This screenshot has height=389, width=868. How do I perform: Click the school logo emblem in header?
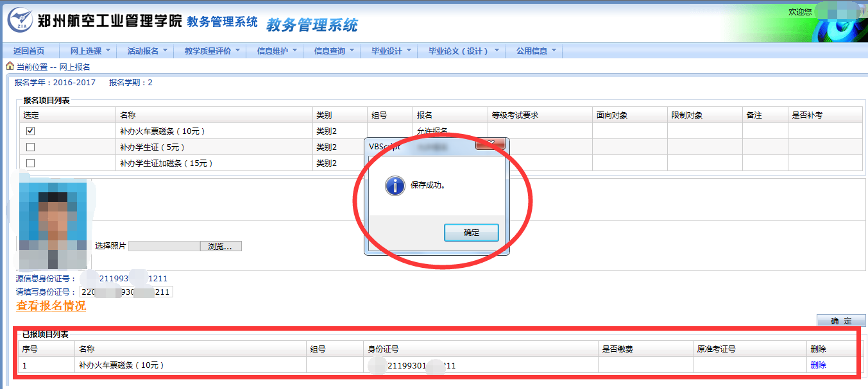point(21,21)
